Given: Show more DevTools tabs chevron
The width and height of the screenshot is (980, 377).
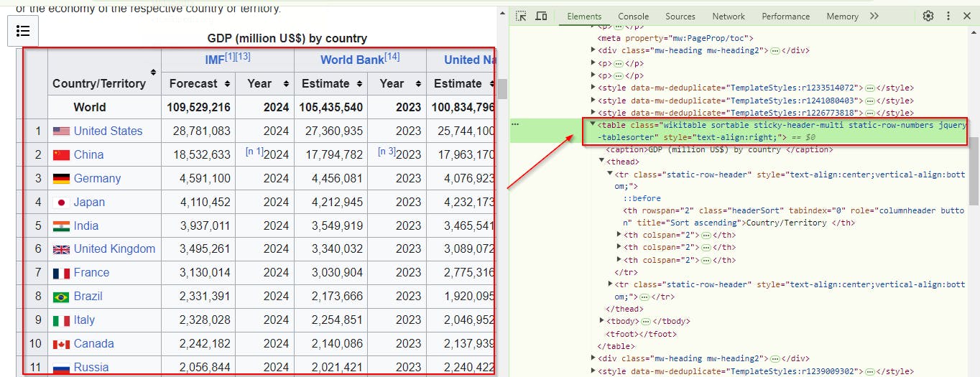Looking at the screenshot, I should [x=874, y=16].
